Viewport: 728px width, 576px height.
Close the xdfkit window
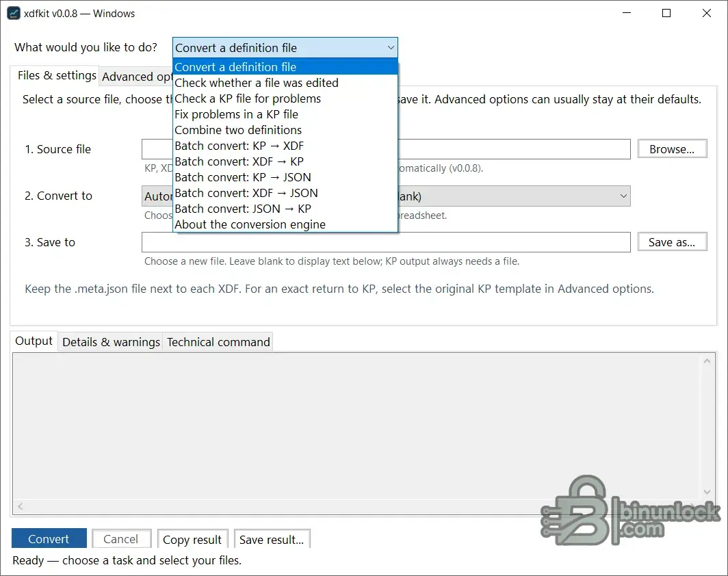706,13
